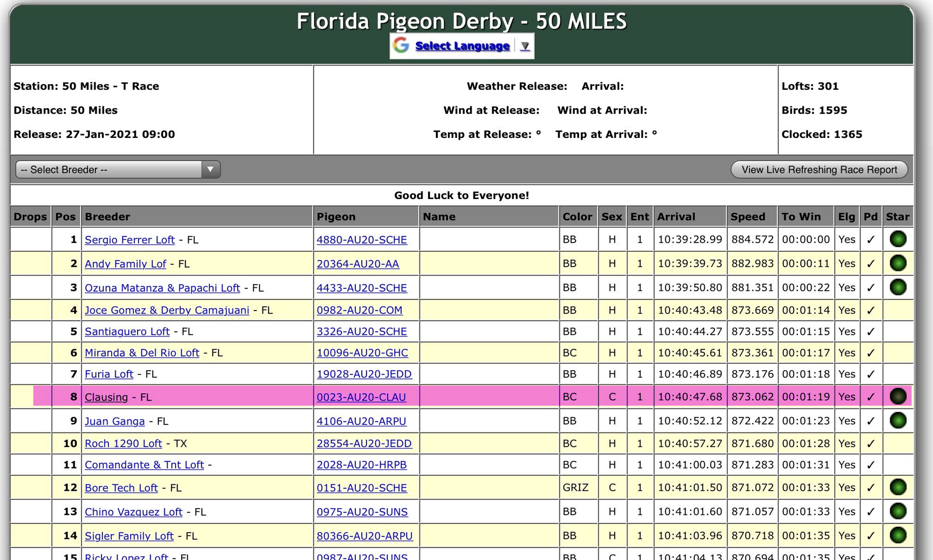
Task: Open the Select Breeder dropdown
Action: [118, 169]
